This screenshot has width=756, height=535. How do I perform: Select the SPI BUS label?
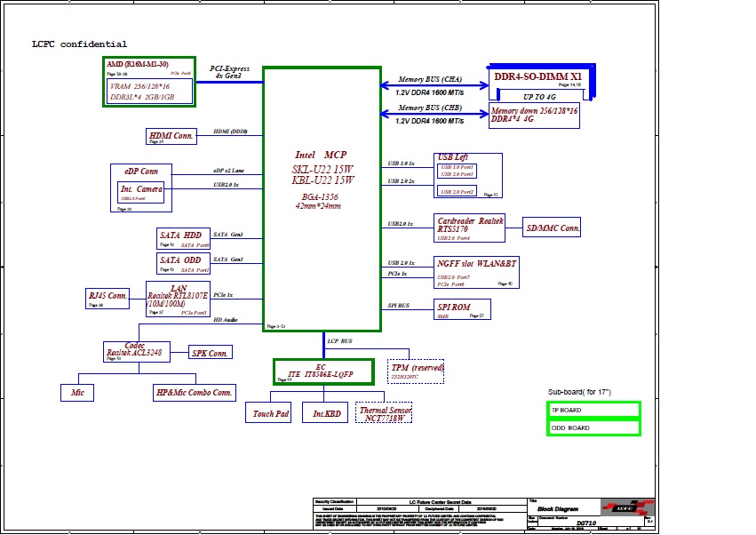pyautogui.click(x=398, y=306)
